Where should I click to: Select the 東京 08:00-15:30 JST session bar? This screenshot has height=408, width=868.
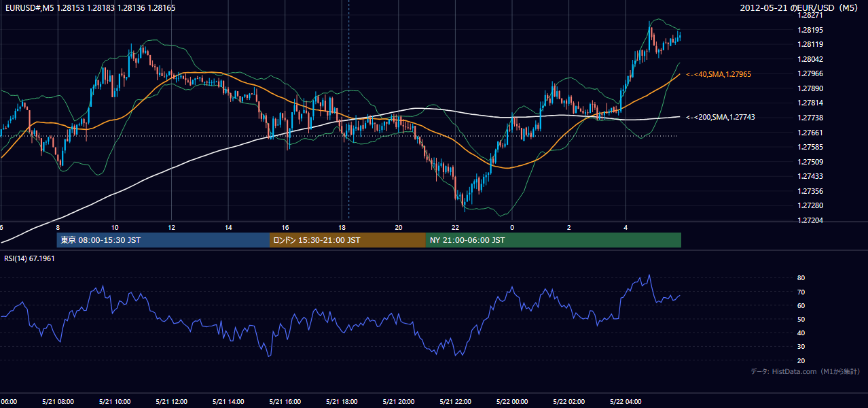pos(163,240)
